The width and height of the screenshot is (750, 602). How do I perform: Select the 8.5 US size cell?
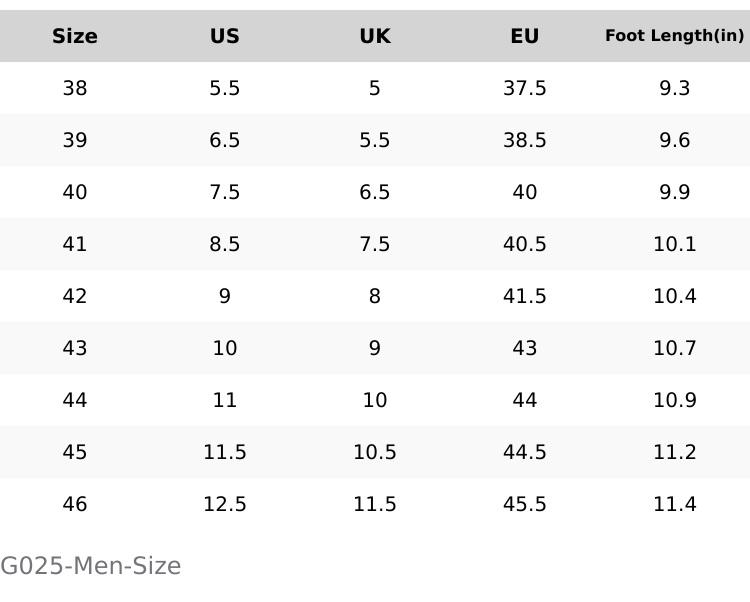225,244
